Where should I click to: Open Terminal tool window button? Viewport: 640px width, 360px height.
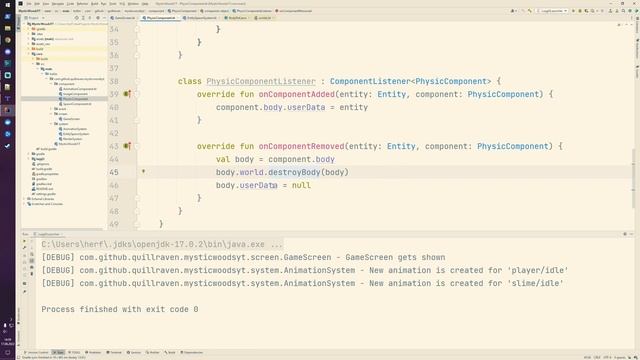click(114, 352)
